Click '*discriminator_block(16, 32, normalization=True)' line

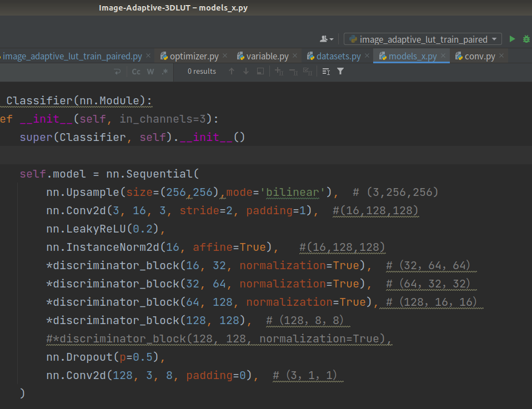point(209,265)
